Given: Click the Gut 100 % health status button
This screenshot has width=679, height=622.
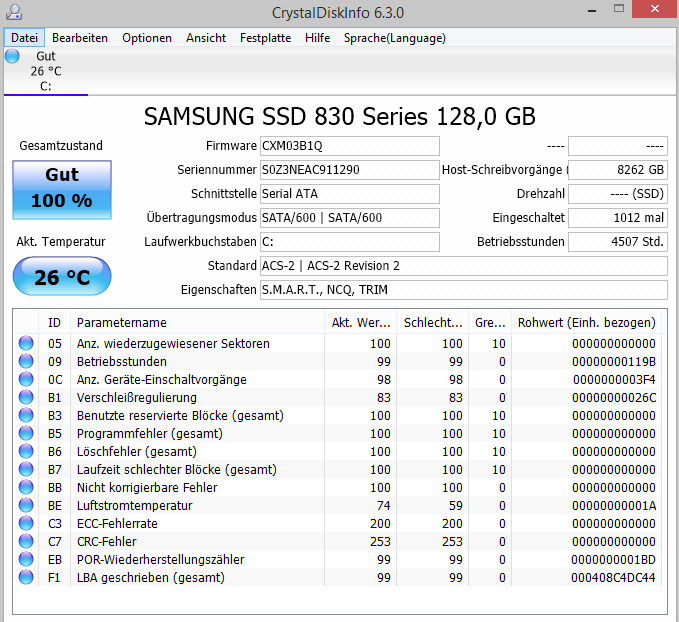Looking at the screenshot, I should point(62,190).
